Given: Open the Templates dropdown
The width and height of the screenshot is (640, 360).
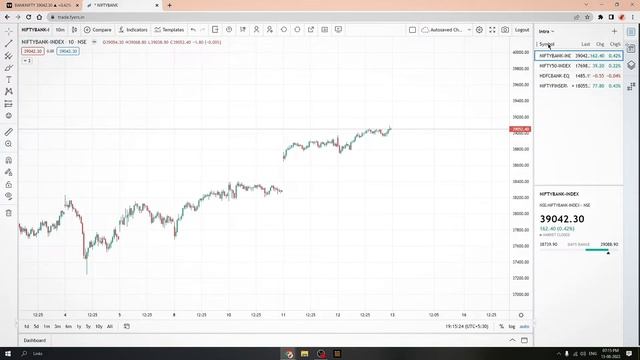Looking at the screenshot, I should [169, 30].
